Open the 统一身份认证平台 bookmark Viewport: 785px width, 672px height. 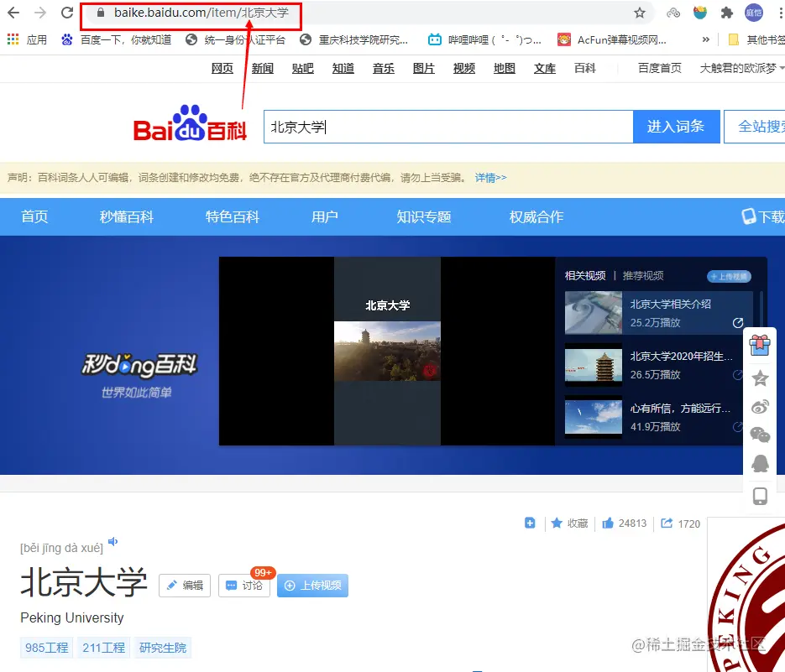pyautogui.click(x=235, y=39)
